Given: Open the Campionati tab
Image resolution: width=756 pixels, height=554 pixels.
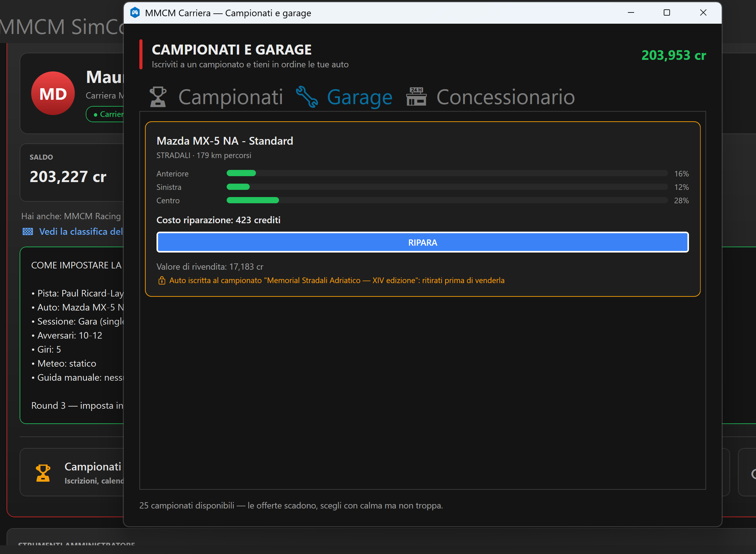Looking at the screenshot, I should (x=216, y=97).
